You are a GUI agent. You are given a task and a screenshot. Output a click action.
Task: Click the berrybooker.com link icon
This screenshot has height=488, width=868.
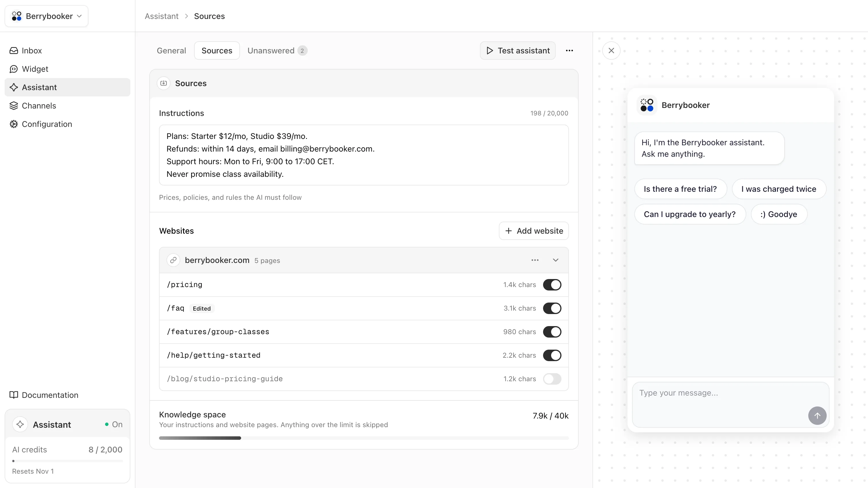click(x=173, y=260)
